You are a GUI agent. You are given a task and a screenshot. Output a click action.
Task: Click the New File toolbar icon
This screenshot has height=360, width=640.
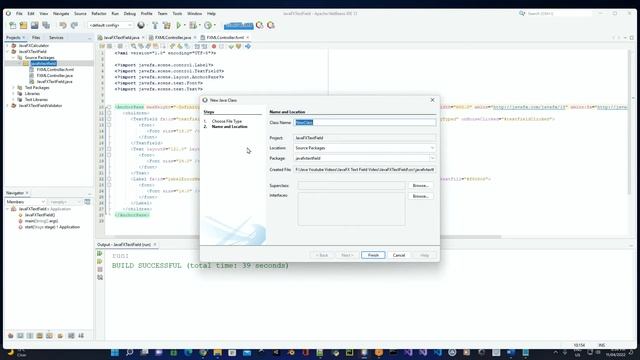pos(13,25)
